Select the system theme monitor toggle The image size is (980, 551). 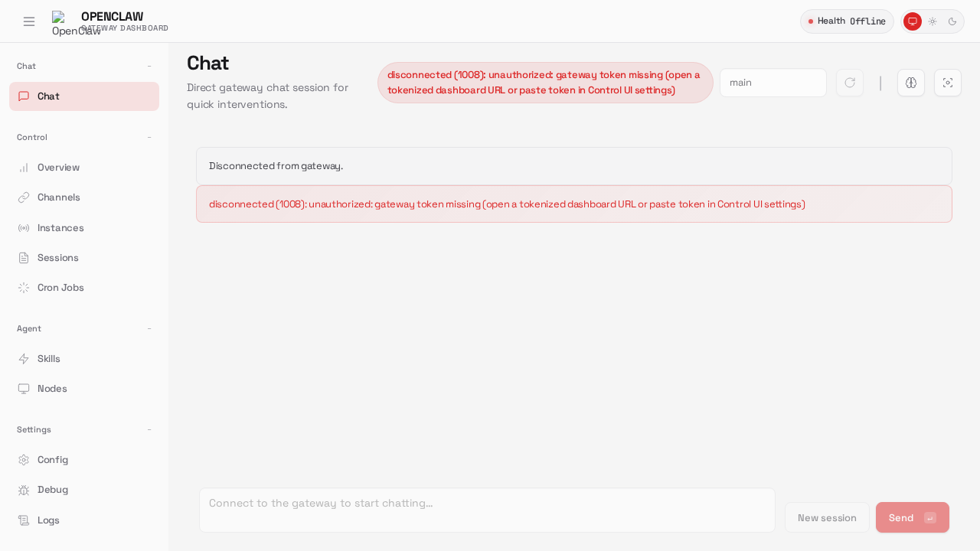tap(913, 21)
